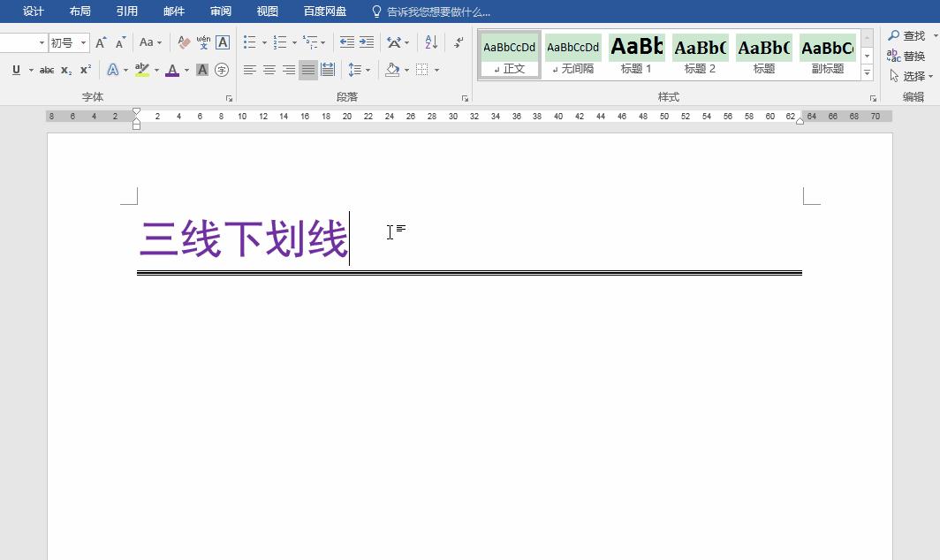Select the character shading icon
This screenshot has height=560, width=940.
201,70
